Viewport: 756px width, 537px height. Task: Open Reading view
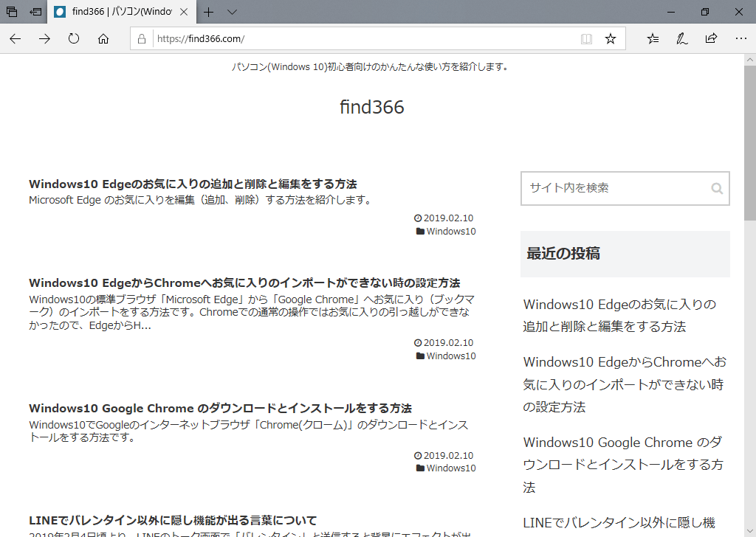[x=586, y=38]
